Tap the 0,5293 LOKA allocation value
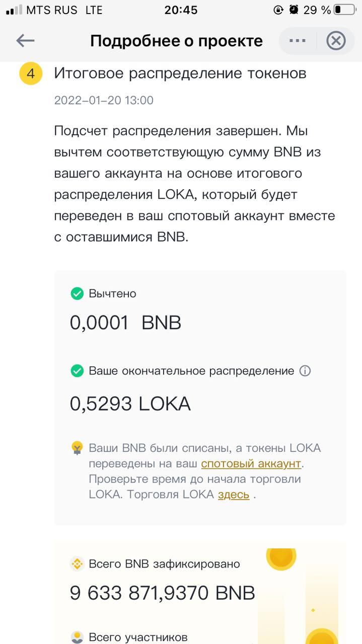This screenshot has width=362, height=644. tap(130, 404)
